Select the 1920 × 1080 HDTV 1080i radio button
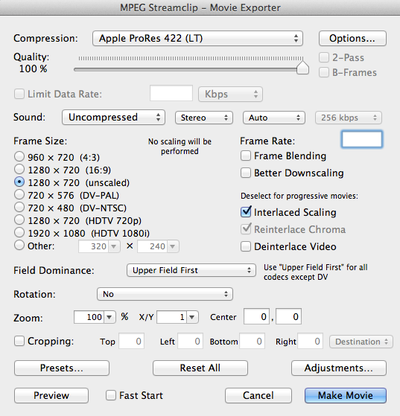The height and width of the screenshot is (416, 400). coord(19,232)
